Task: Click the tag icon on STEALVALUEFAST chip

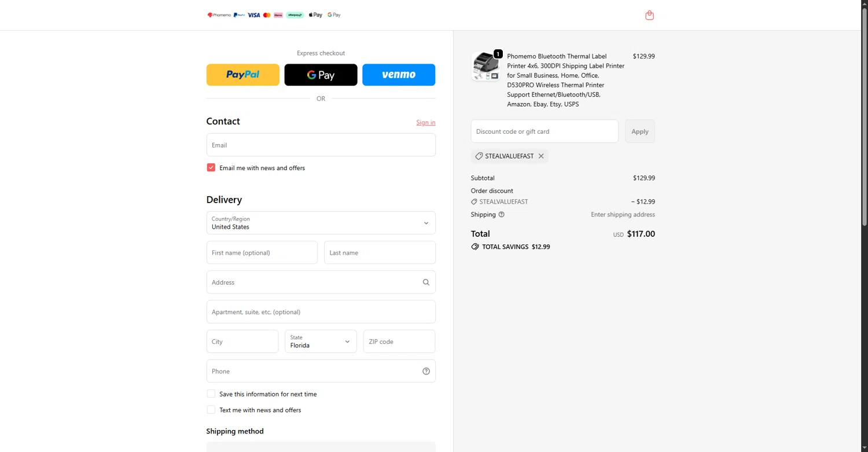Action: click(x=479, y=156)
